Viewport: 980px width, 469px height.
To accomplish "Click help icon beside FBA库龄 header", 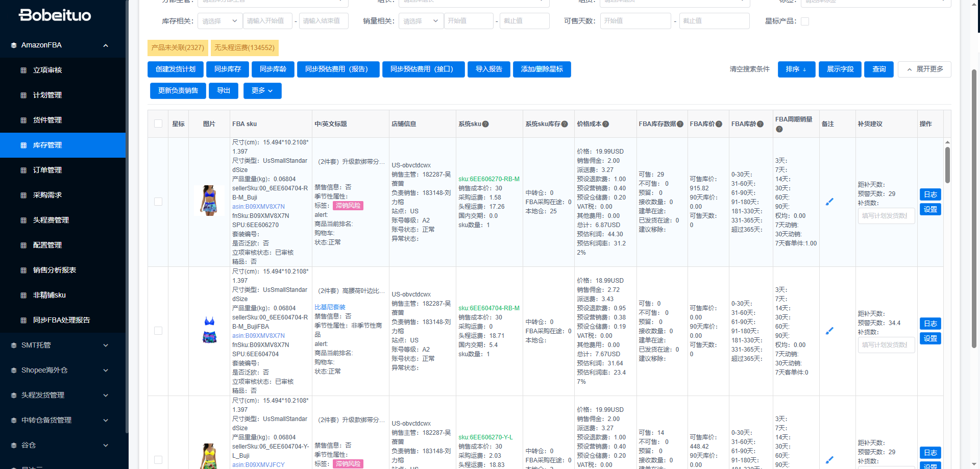I will (760, 124).
